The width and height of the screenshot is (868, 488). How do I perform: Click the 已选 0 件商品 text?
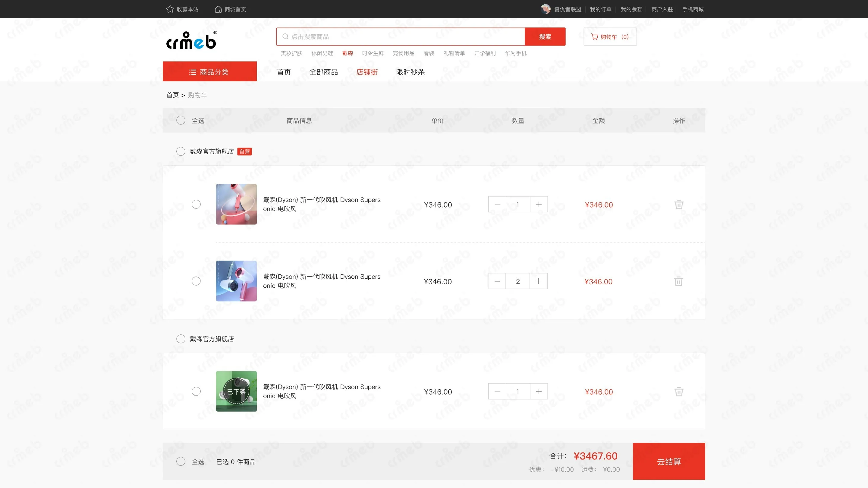(236, 462)
